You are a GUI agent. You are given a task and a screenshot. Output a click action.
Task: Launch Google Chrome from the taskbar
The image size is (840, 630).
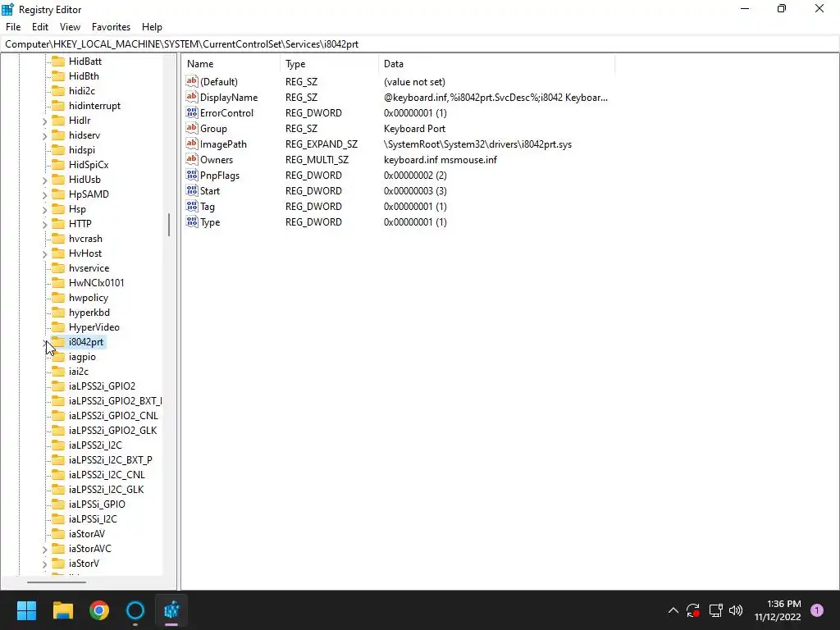point(99,610)
